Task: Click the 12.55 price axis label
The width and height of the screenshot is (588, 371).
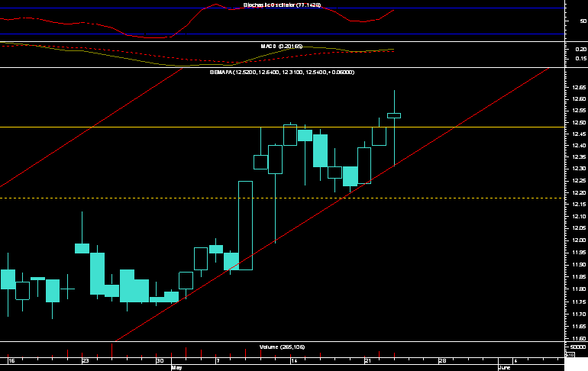Action: [579, 111]
